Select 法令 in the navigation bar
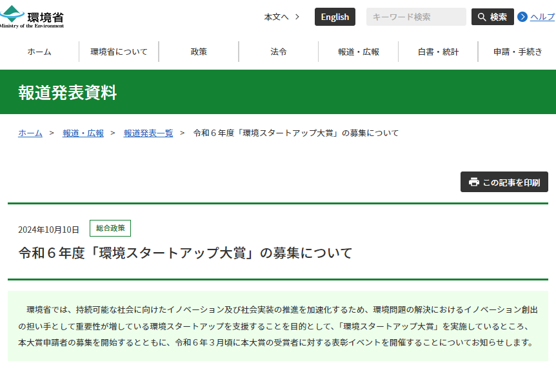This screenshot has width=556, height=392. click(278, 52)
